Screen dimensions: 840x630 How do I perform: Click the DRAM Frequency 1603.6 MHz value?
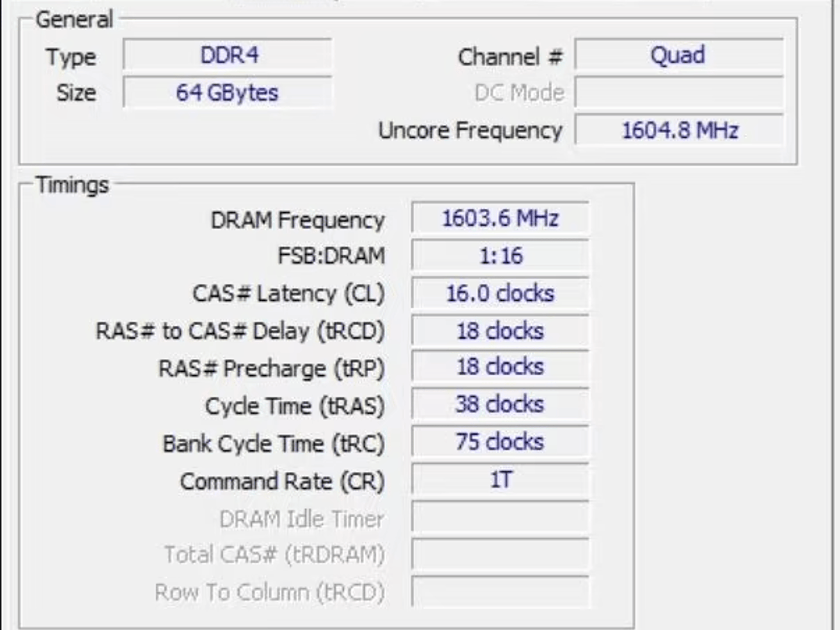click(500, 218)
